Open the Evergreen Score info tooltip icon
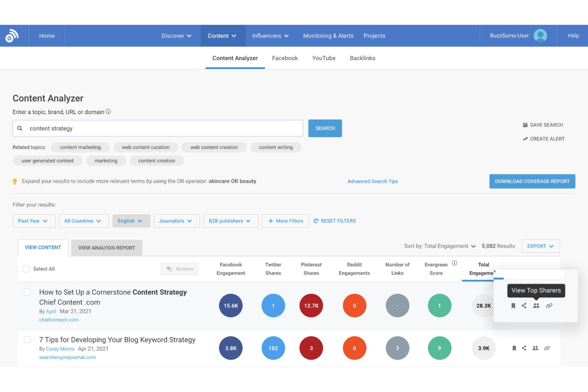Image resolution: width=588 pixels, height=392 pixels. click(454, 263)
